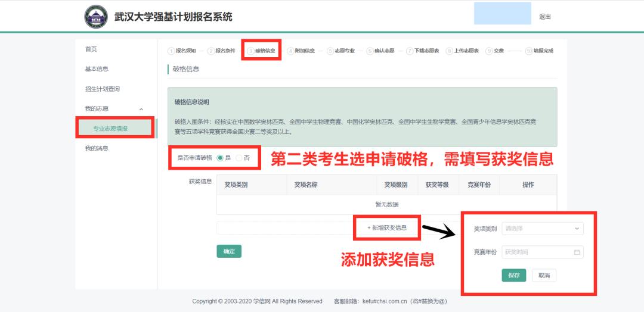The image size is (644, 312).
Task: Open 招生计划查询 in the sidebar
Action: coord(103,89)
